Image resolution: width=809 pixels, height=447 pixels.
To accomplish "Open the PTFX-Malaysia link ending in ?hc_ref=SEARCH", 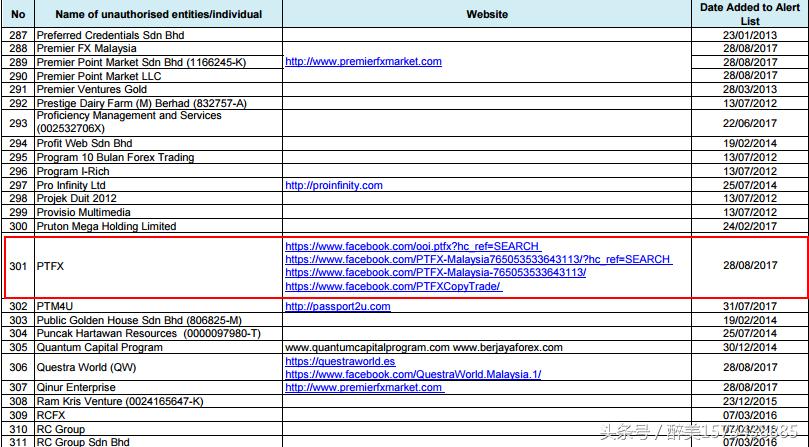I will pos(478,259).
